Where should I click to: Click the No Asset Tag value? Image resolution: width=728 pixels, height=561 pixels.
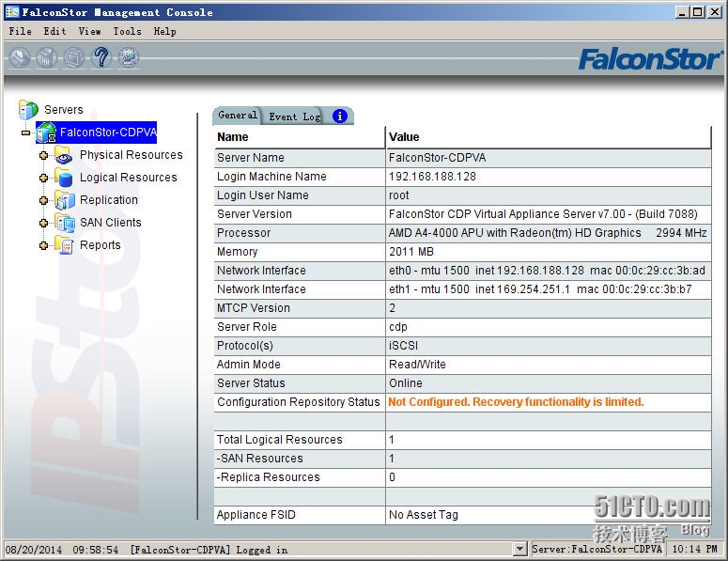click(424, 515)
